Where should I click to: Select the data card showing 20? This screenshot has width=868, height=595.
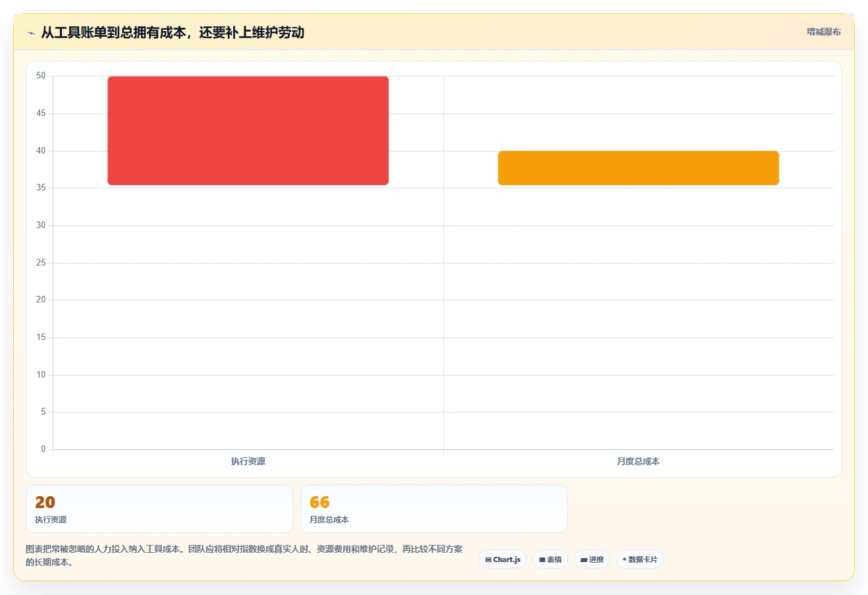(x=159, y=509)
